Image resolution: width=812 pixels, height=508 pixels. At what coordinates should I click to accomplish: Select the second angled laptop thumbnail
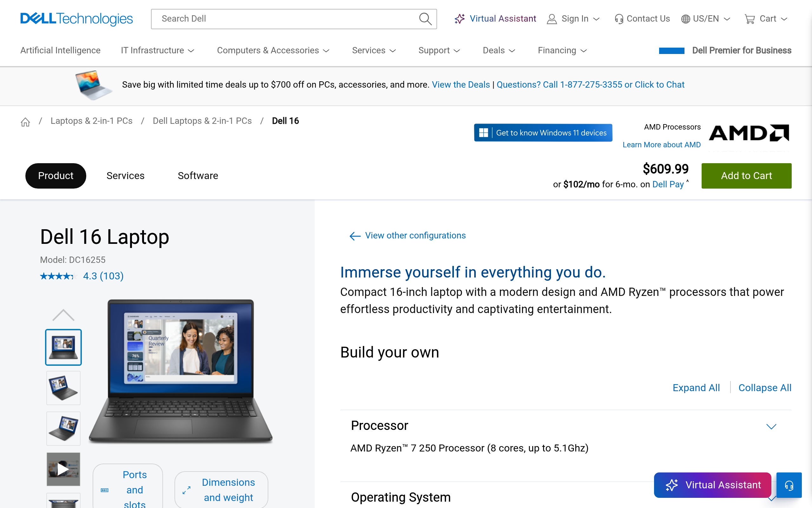pos(63,388)
